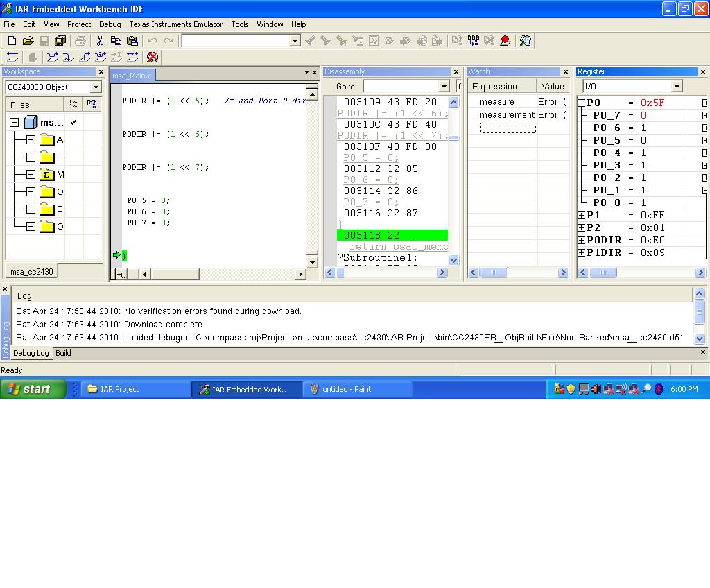This screenshot has width=710, height=588.
Task: Open the Go to address dropdown
Action: click(x=444, y=86)
